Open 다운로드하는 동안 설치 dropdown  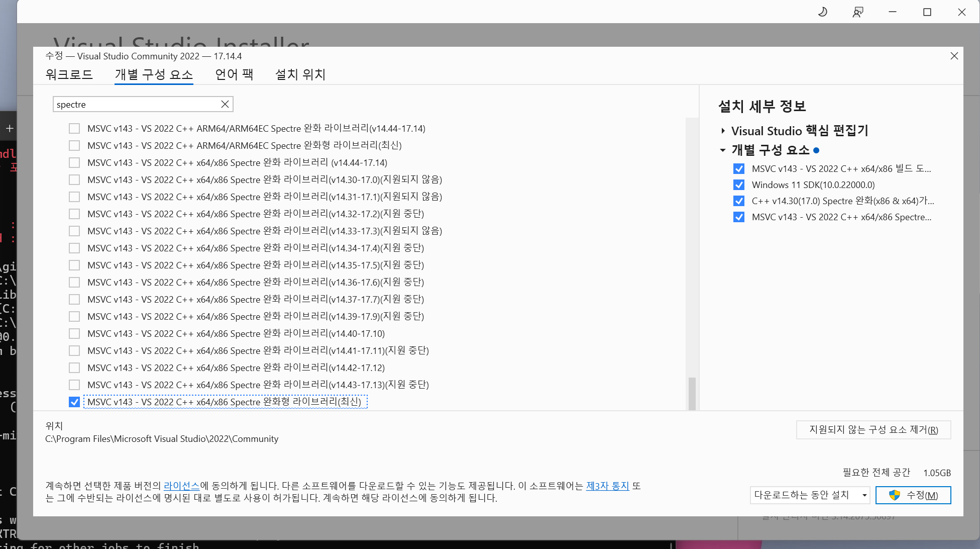[x=810, y=495]
